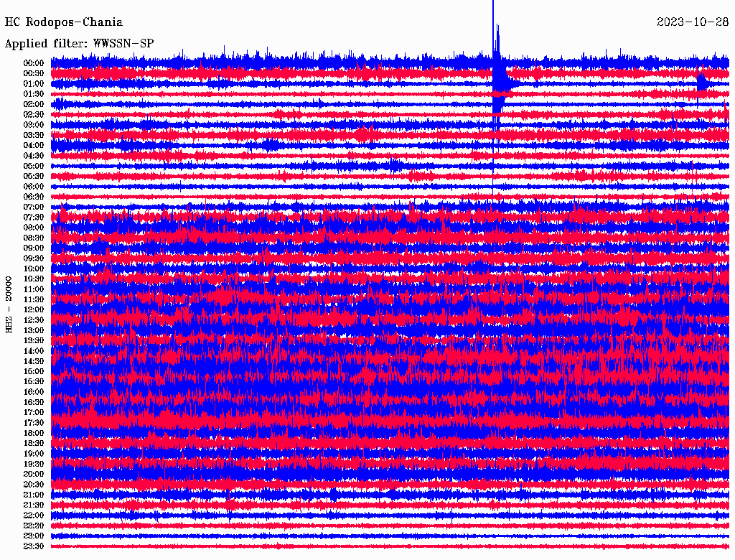Select the 07:30 time row label

point(34,218)
